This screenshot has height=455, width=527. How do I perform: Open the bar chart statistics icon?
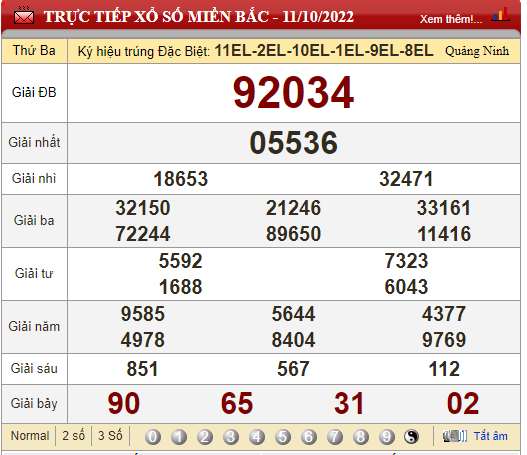[x=500, y=14]
